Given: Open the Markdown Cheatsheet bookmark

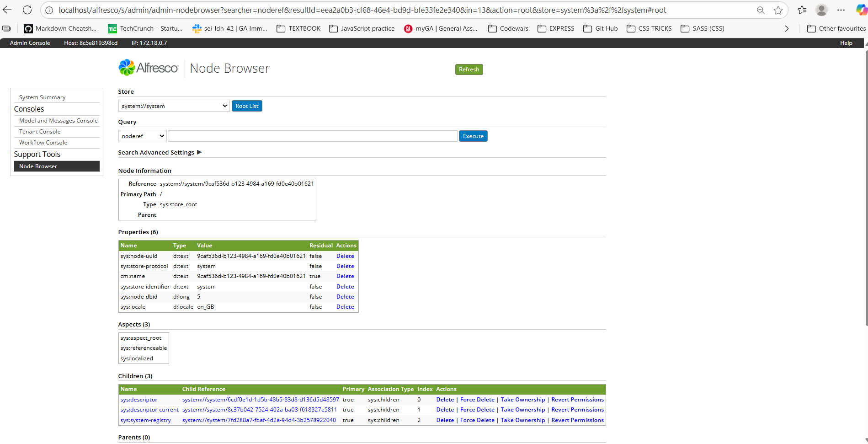Looking at the screenshot, I should point(60,28).
